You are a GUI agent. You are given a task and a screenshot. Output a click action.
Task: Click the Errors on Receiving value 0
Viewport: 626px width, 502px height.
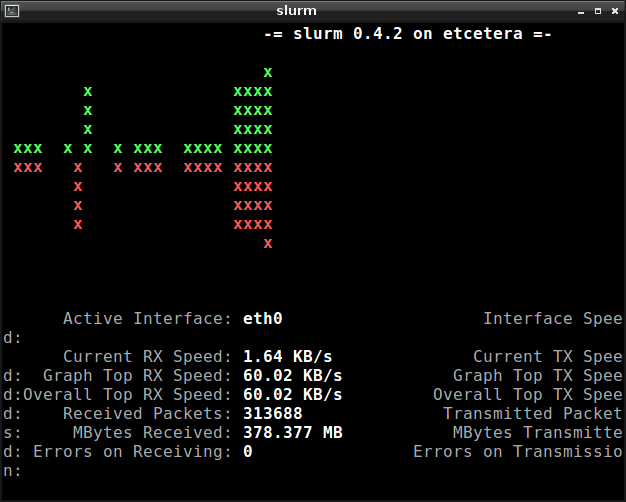tap(248, 452)
